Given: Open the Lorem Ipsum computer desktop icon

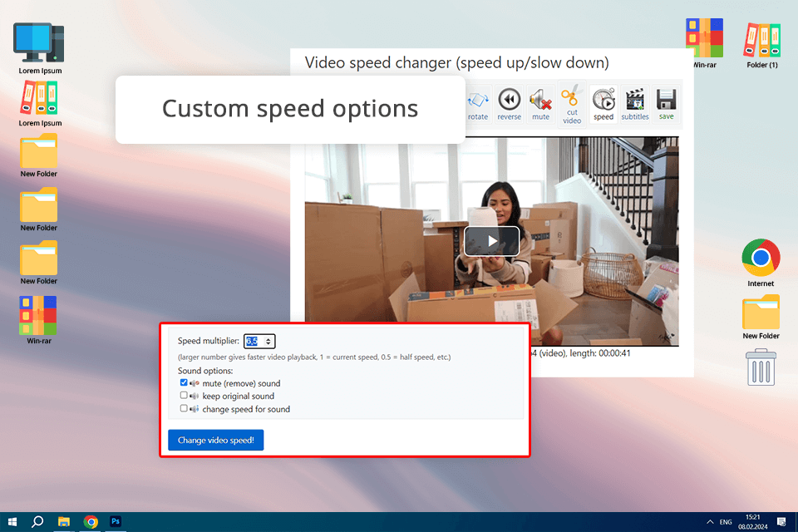Looking at the screenshot, I should tap(40, 48).
